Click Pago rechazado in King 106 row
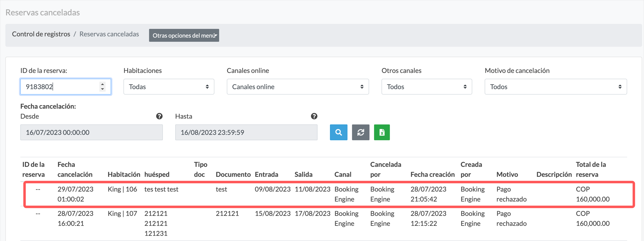 (x=511, y=194)
